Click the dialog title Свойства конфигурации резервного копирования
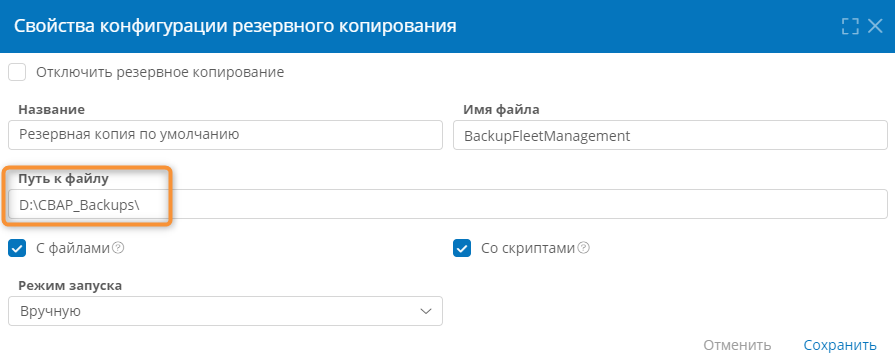This screenshot has height=364, width=895. (x=235, y=26)
